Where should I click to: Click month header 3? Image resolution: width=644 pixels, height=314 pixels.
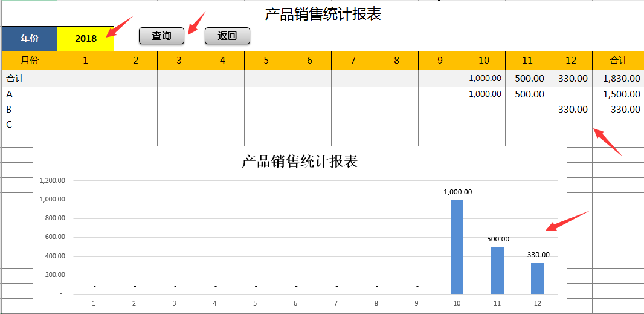179,61
